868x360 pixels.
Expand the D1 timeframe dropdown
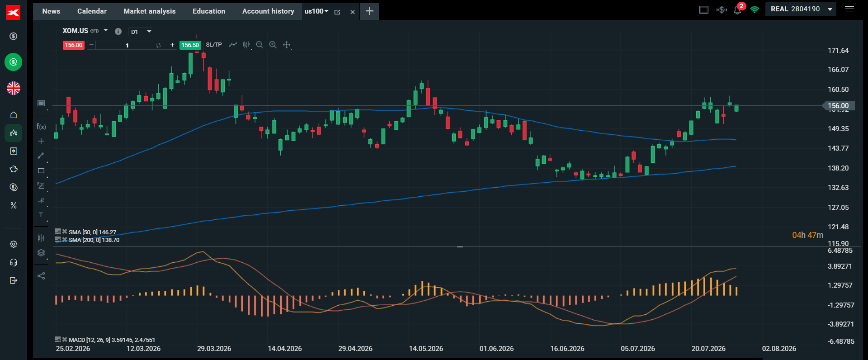click(x=141, y=32)
